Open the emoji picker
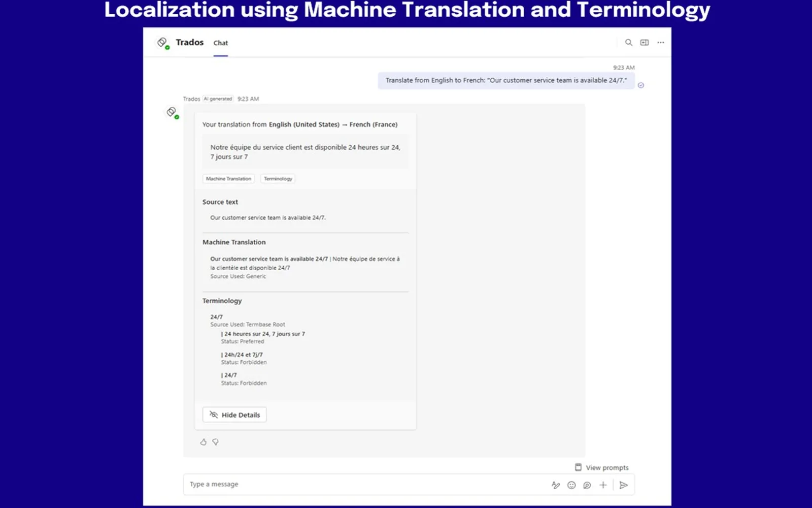The width and height of the screenshot is (812, 508). click(571, 485)
